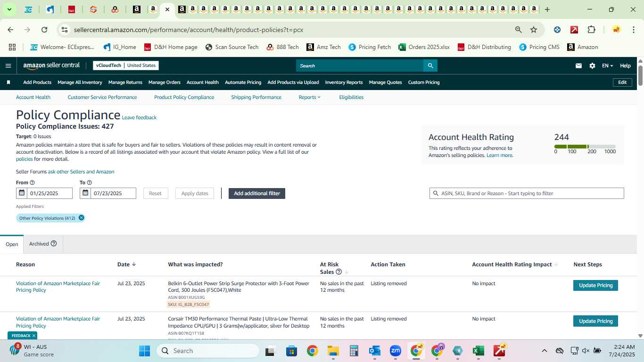This screenshot has width=644, height=362.
Task: Expand the Reports dropdown menu
Action: coord(309,97)
